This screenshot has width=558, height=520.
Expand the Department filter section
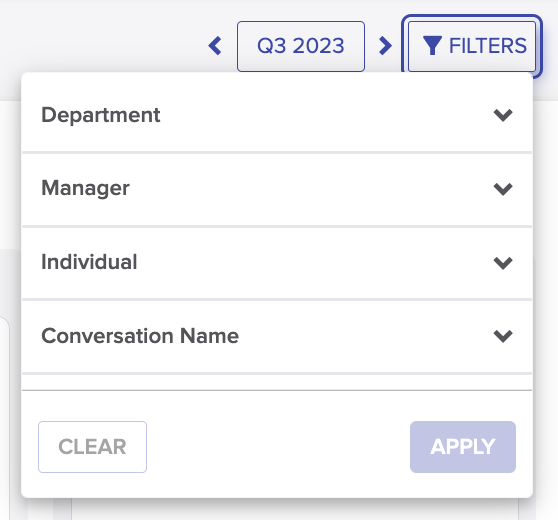tap(277, 115)
